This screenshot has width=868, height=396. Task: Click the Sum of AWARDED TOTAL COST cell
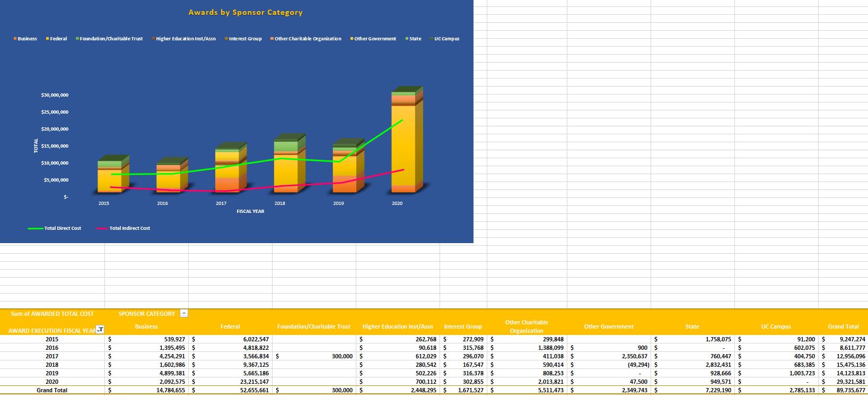pyautogui.click(x=52, y=314)
